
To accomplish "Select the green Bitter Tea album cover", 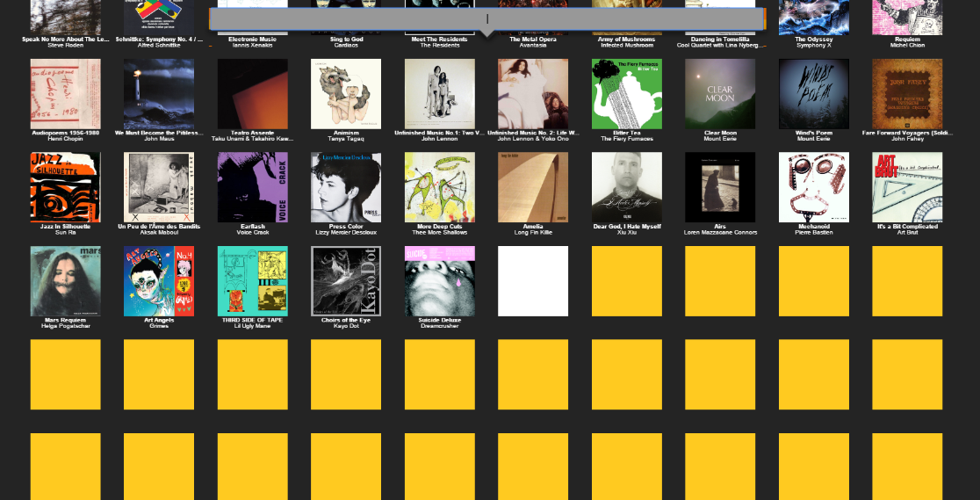I will 627,94.
